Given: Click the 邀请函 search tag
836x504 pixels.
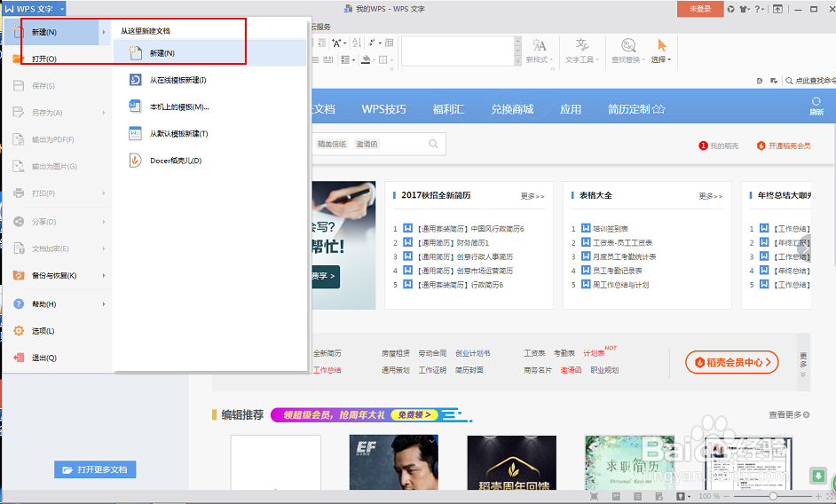Looking at the screenshot, I should (x=367, y=144).
